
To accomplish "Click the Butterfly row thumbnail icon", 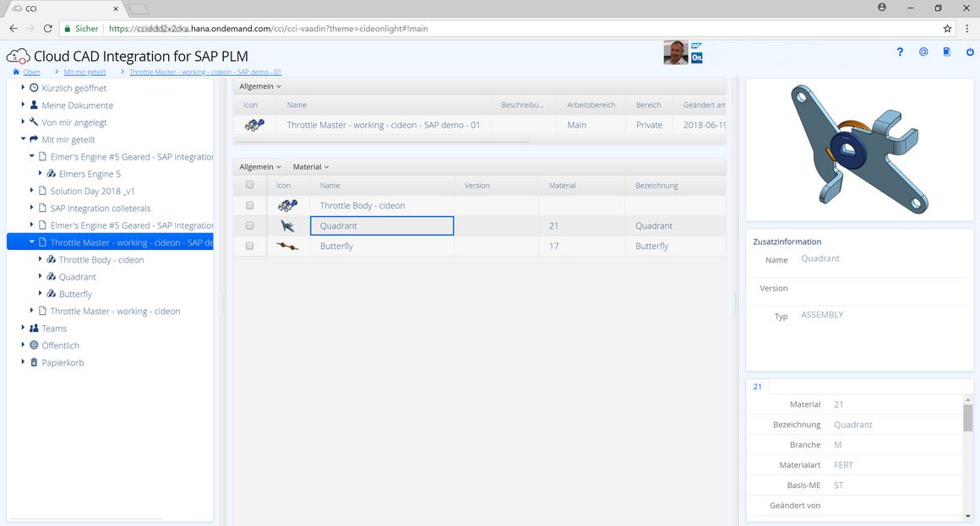I will (287, 246).
